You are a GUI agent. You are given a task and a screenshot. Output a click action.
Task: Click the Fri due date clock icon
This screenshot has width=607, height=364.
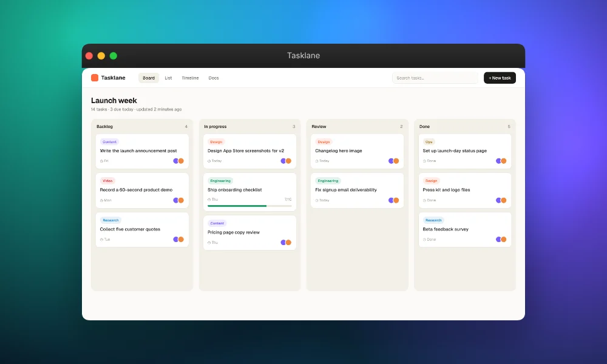point(101,161)
